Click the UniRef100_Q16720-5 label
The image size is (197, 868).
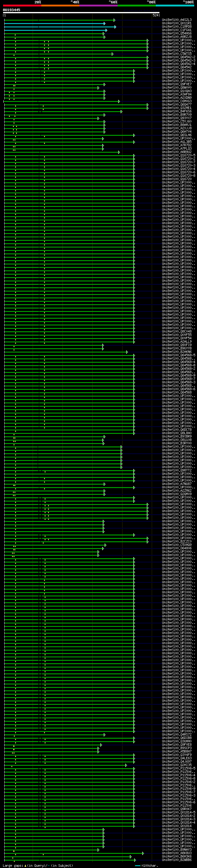[x=179, y=155]
